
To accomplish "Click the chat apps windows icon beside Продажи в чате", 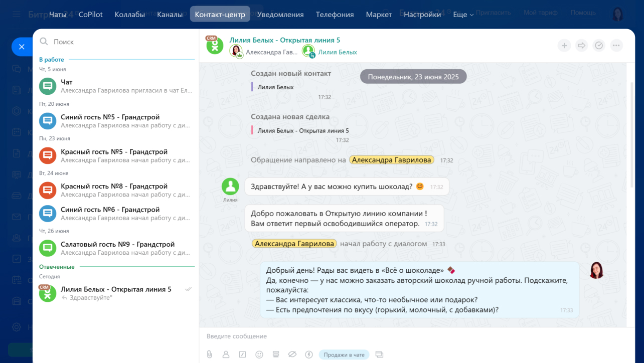I will [x=379, y=354].
